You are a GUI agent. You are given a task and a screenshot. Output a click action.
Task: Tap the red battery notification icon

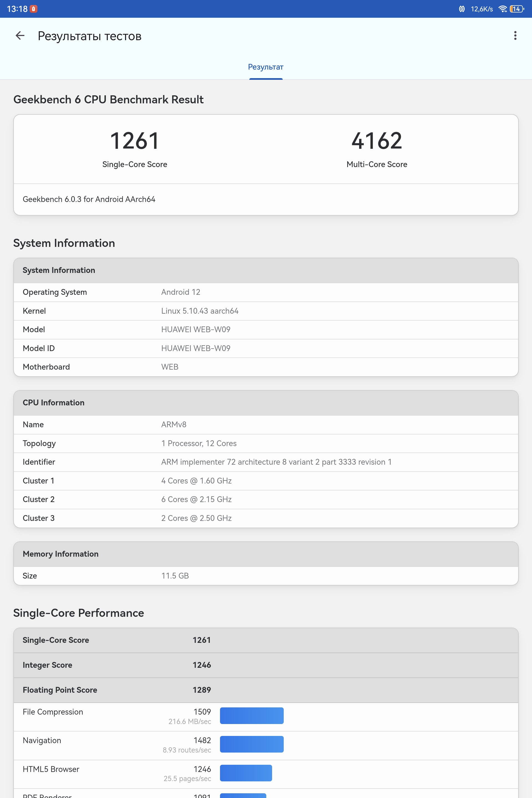click(34, 9)
